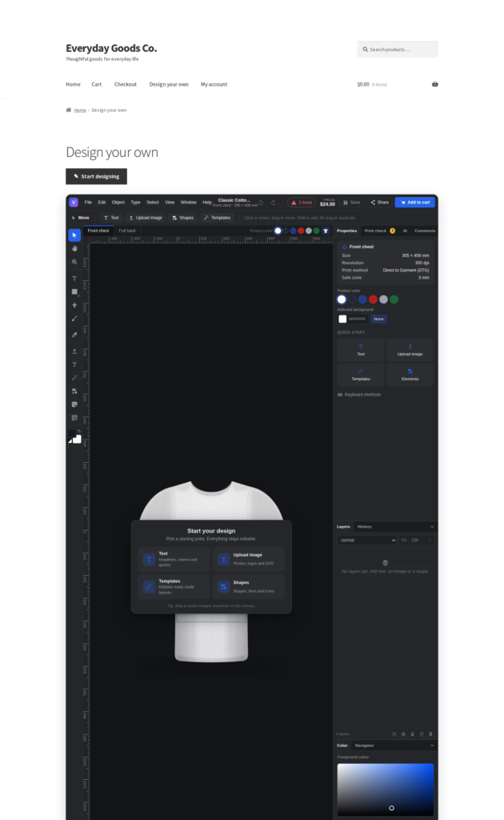Switch to the Full back tab
This screenshot has width=504, height=820.
127,231
